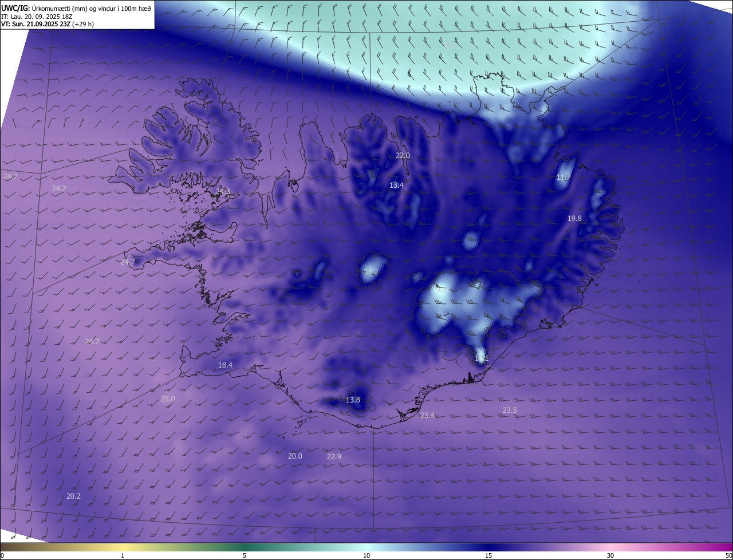Click the 23.5 value on the map
Screen dimensions: 733x560
pyautogui.click(x=510, y=411)
